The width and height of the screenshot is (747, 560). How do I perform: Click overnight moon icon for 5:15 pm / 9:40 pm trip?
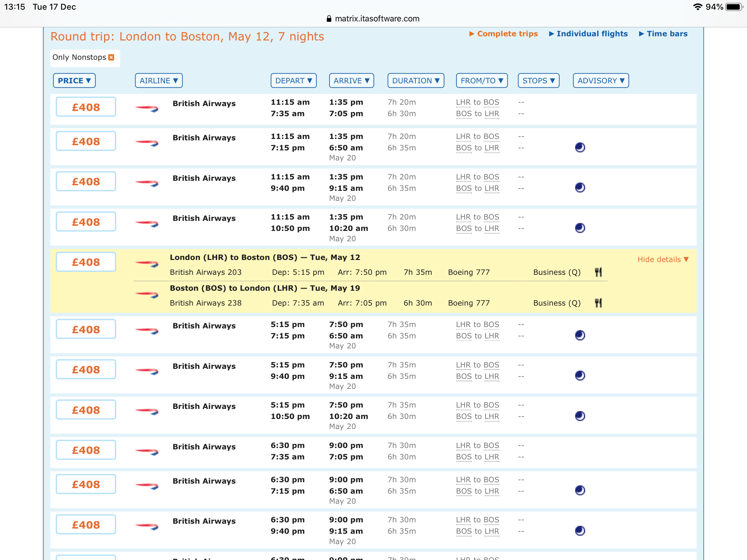580,376
